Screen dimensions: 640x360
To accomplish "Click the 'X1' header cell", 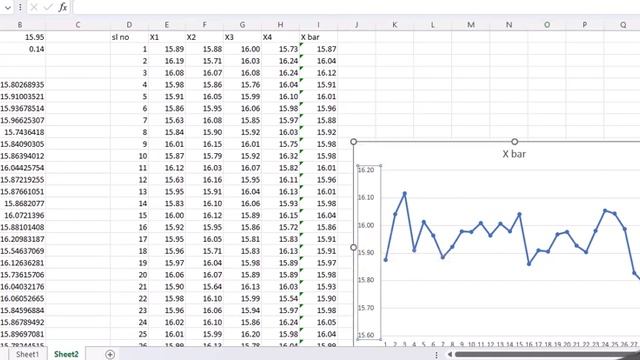I will pos(167,37).
